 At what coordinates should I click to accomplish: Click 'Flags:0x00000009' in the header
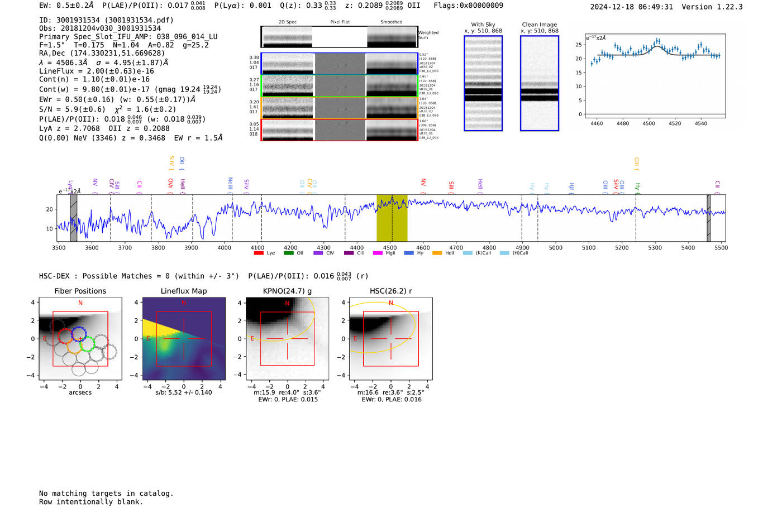(x=468, y=6)
